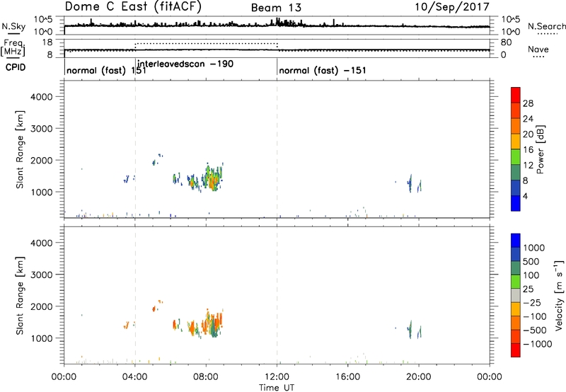Click the 19:30 echo patch in velocity panel
Viewport: 566px width, 392px height.
[x=410, y=329]
